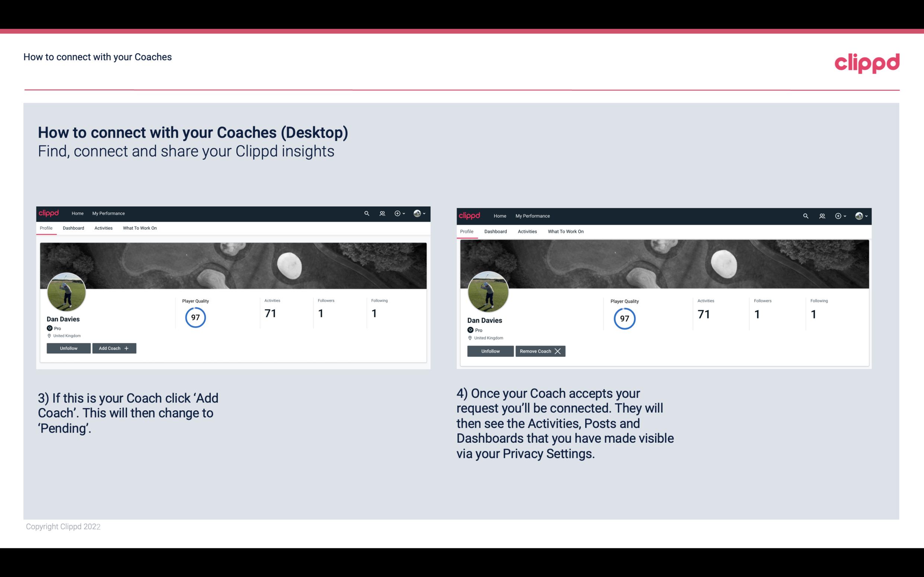Expand 'My Performance' dropdown left navbar
Image resolution: width=924 pixels, height=577 pixels.
coord(108,214)
